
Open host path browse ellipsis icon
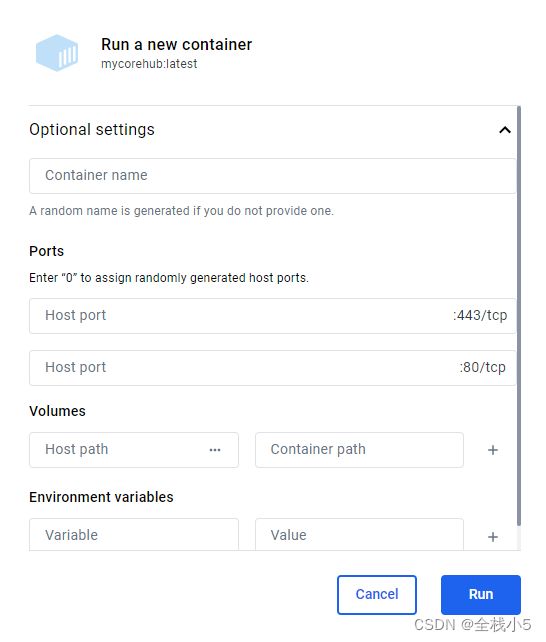pyautogui.click(x=215, y=450)
